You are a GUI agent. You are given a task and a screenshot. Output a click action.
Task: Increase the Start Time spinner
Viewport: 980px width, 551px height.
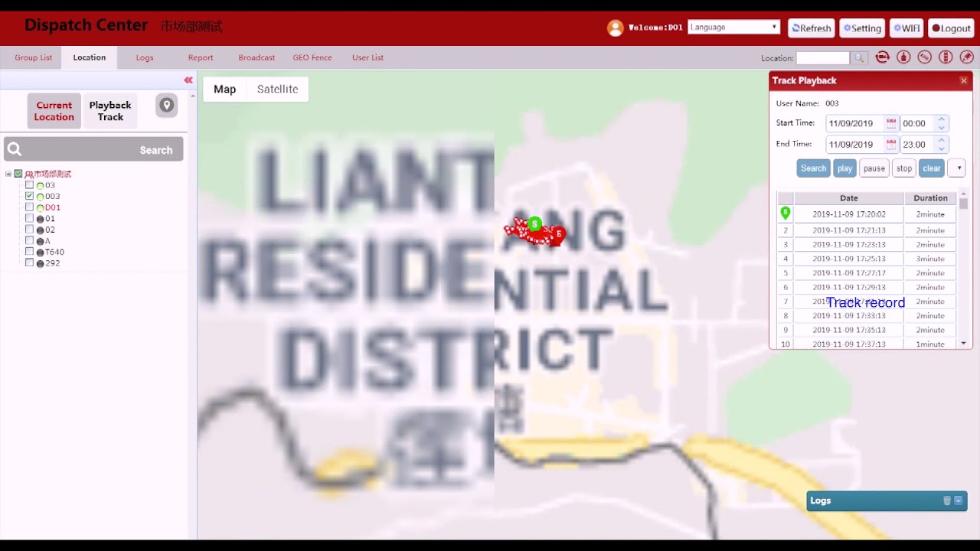point(942,119)
